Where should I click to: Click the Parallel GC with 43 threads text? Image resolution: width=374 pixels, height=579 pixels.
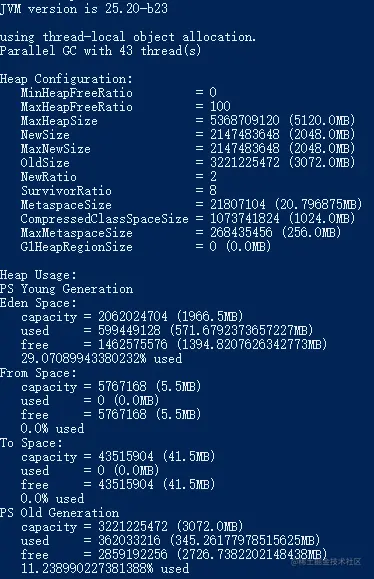click(100, 50)
